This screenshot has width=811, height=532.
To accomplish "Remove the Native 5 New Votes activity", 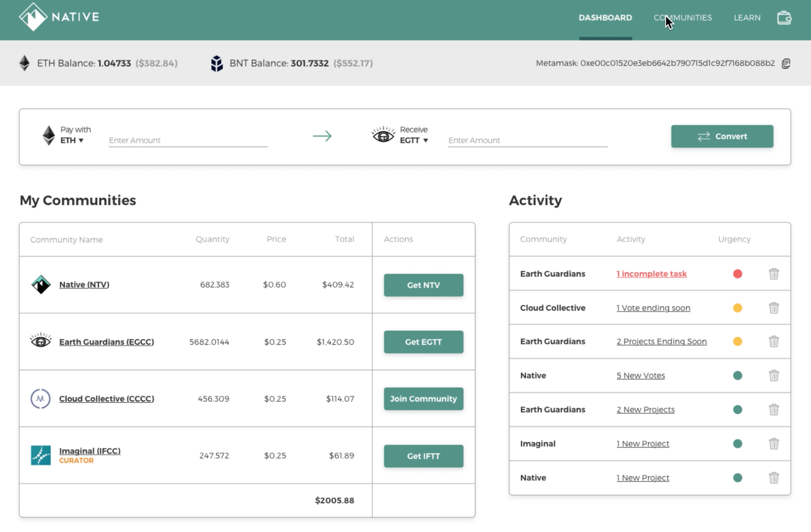I will pos(774,375).
